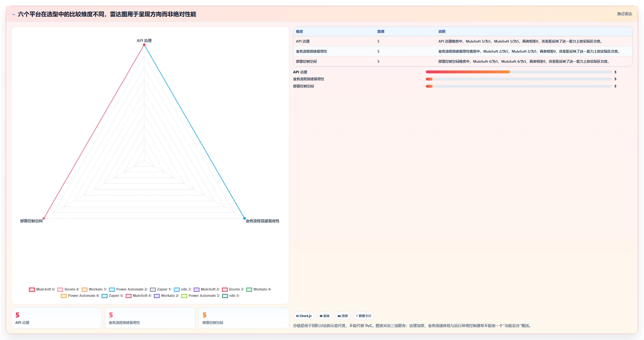Click the 进度 tag chip
Viewport: 644px width, 340px height.
point(343,316)
